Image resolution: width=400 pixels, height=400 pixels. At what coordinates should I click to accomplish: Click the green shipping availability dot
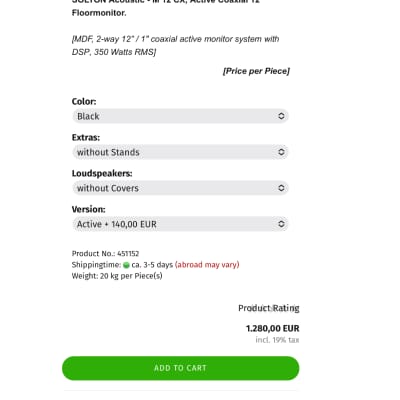[126, 265]
